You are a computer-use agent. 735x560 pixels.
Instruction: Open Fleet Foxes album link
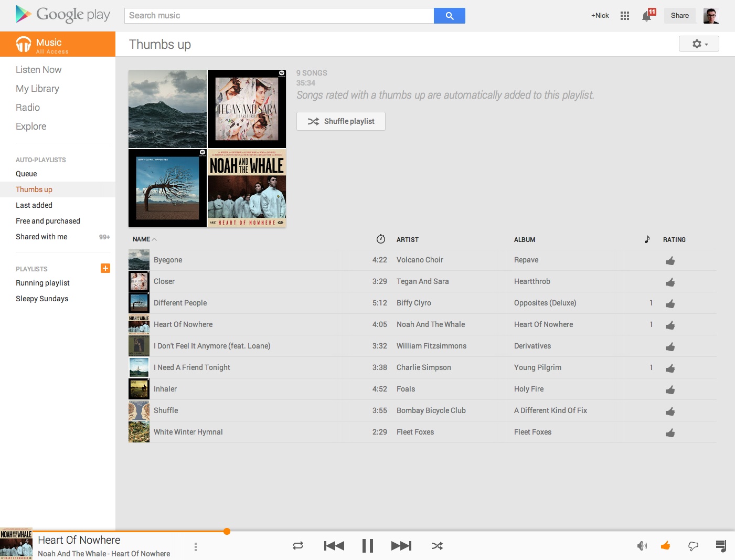pos(532,432)
